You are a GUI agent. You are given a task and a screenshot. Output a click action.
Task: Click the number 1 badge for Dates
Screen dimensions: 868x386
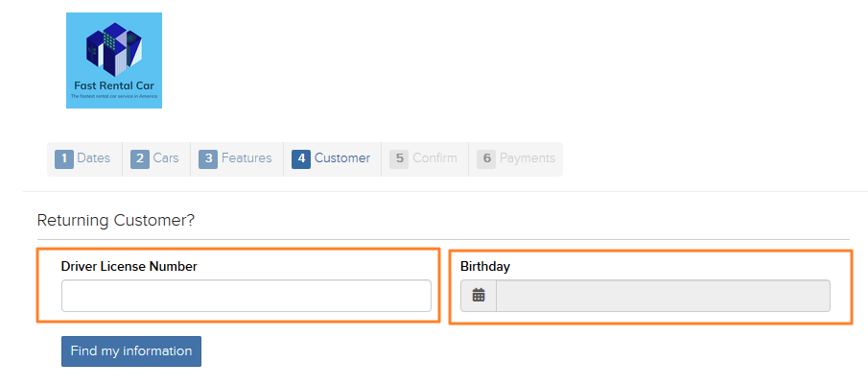coord(64,159)
